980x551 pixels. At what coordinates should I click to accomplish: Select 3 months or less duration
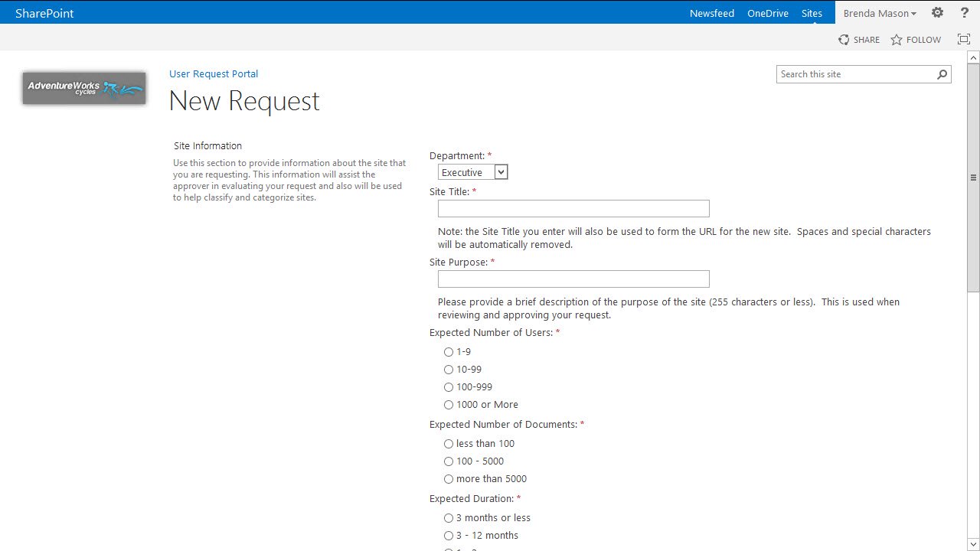(449, 518)
